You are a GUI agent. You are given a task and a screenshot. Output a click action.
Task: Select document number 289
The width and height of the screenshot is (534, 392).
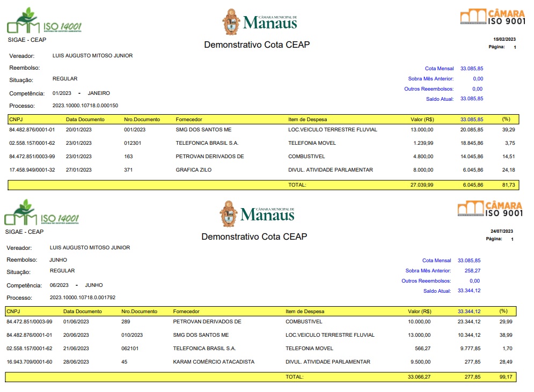126,322
